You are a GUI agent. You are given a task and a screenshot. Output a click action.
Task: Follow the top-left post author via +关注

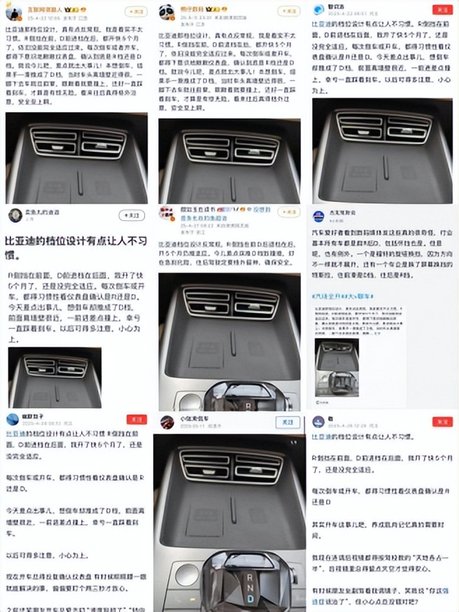click(136, 12)
